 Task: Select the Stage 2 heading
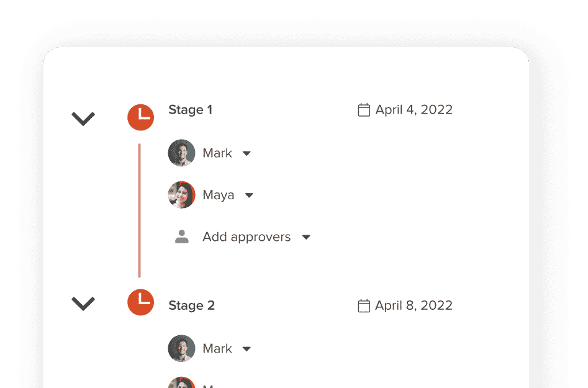tap(192, 305)
